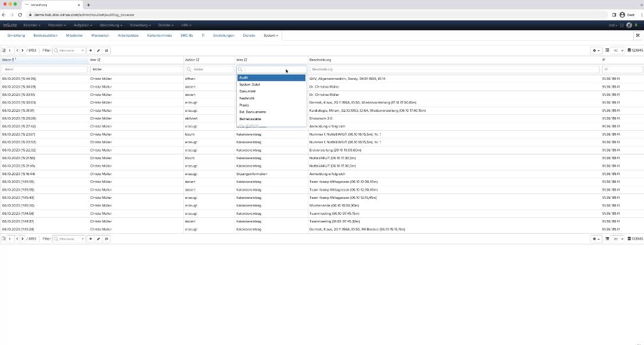
Task: Reload the browser page
Action: pos(20,15)
